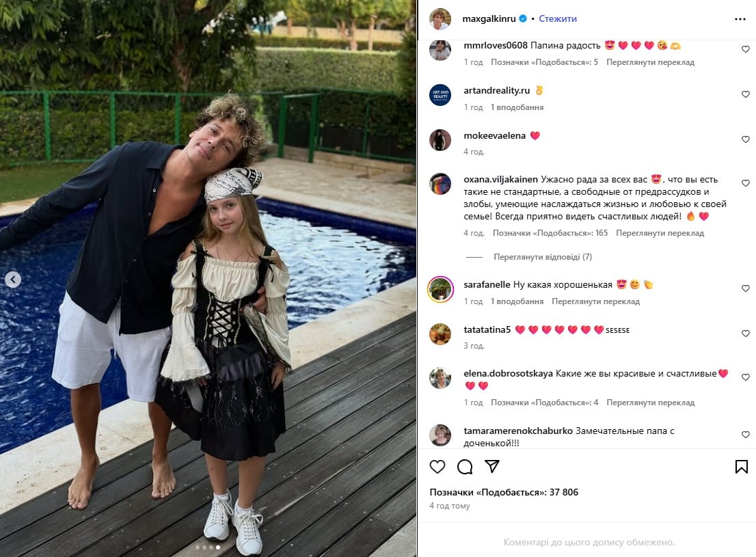View likes count 37 806
The height and width of the screenshot is (557, 756).
[x=504, y=492]
